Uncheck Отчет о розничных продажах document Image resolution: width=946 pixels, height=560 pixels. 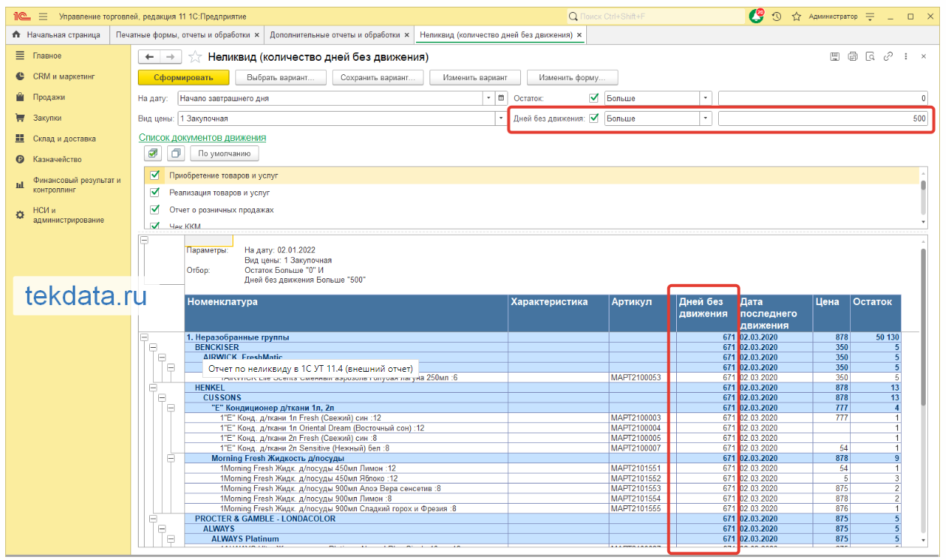coord(155,210)
